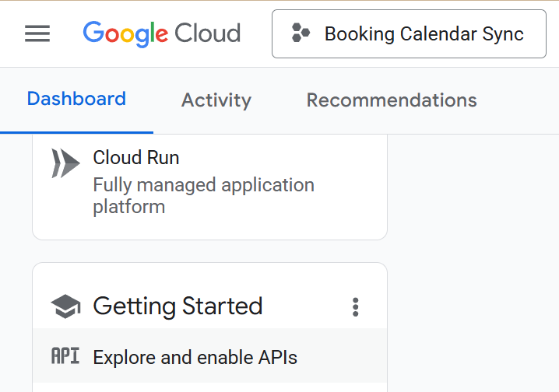Switch to the Dashboard tab
Viewport: 559px width, 392px height.
point(76,100)
